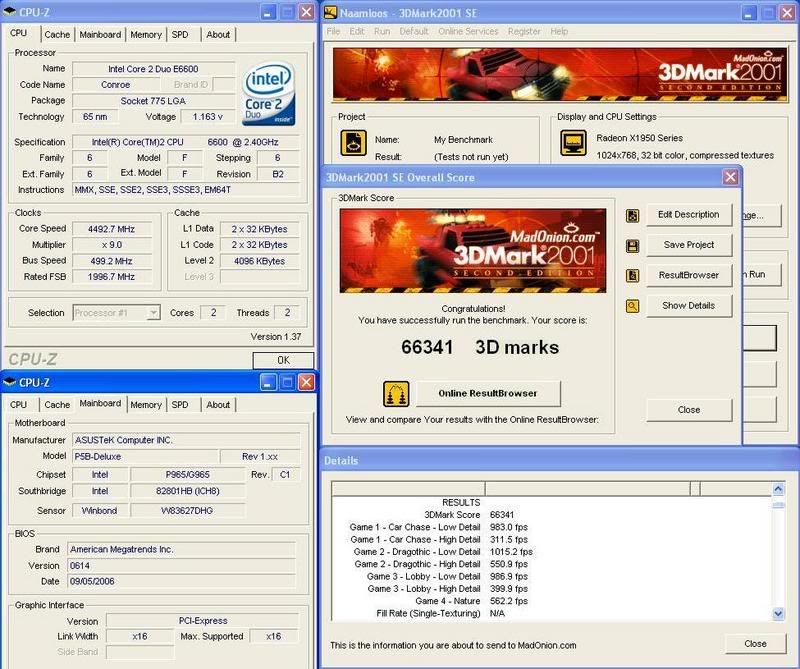Click the Manufacturer field ASUSTeK Computer INC.
Image resolution: width=800 pixels, height=669 pixels.
(186, 440)
